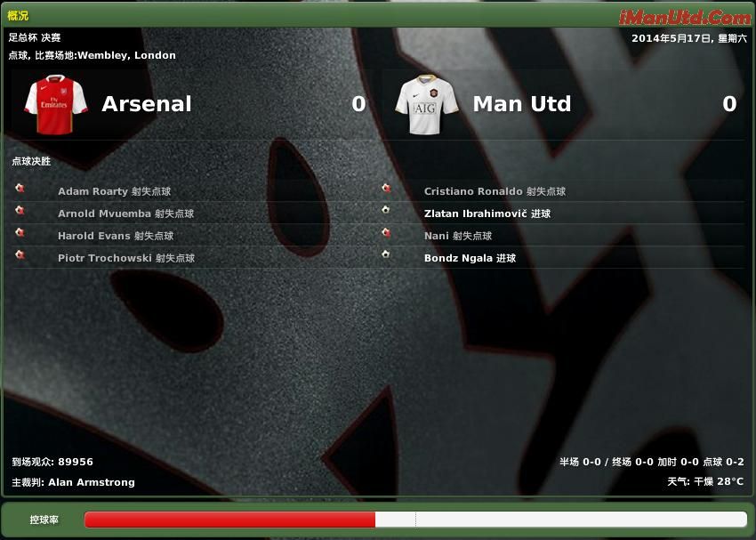Click missed penalty icon beside Adam Roarty
756x540 pixels.
click(20, 188)
